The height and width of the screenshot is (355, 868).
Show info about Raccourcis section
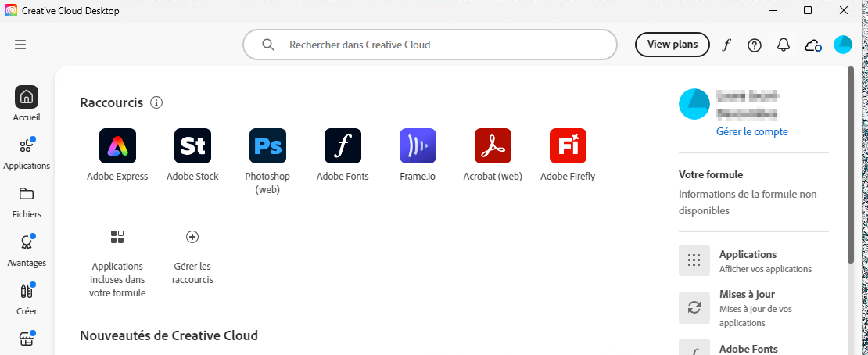point(156,102)
